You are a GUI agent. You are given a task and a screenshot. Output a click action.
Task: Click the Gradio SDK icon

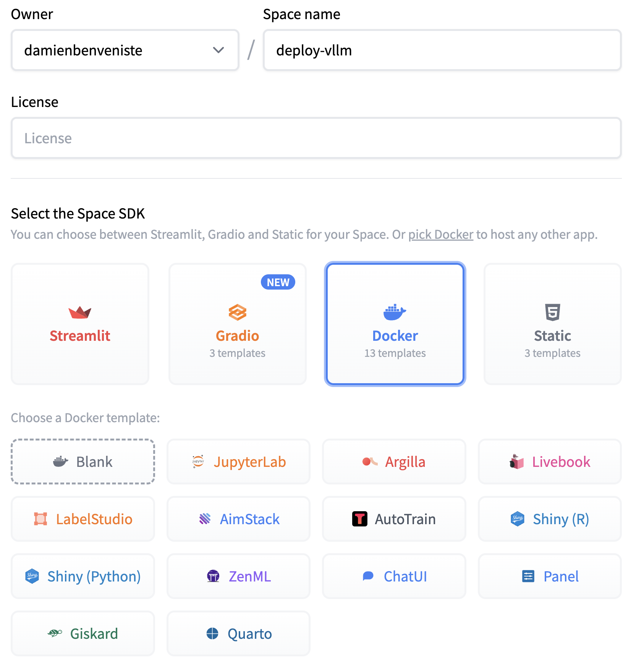coord(237,313)
